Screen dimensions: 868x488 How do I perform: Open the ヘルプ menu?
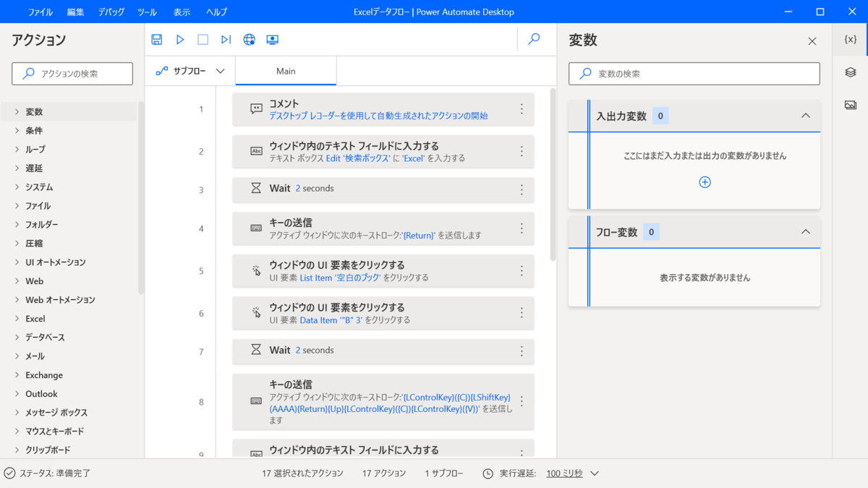[x=216, y=12]
